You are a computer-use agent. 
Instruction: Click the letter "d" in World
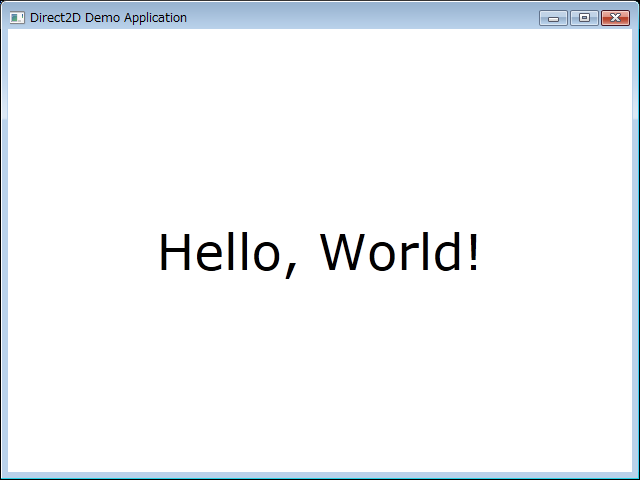point(444,252)
